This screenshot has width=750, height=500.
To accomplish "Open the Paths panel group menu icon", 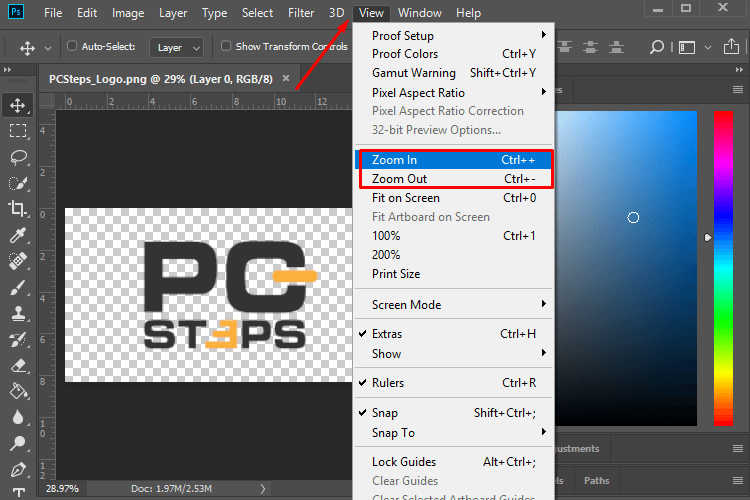I will click(x=738, y=480).
